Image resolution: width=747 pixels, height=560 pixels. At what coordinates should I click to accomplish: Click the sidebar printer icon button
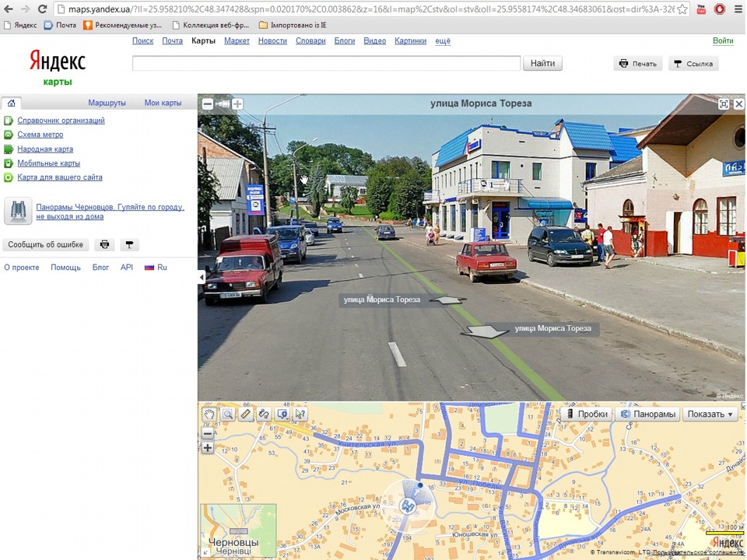coord(104,245)
